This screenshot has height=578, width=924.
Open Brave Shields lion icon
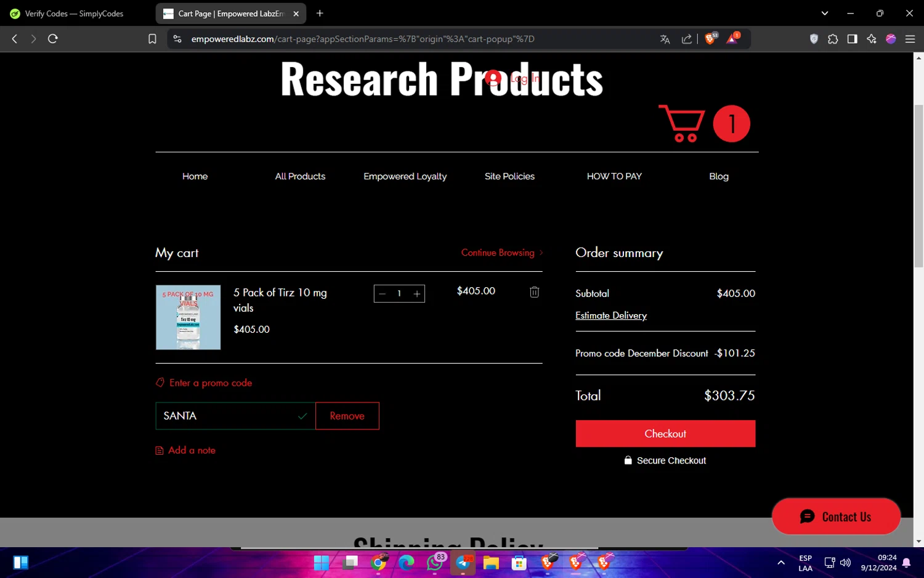click(x=711, y=38)
